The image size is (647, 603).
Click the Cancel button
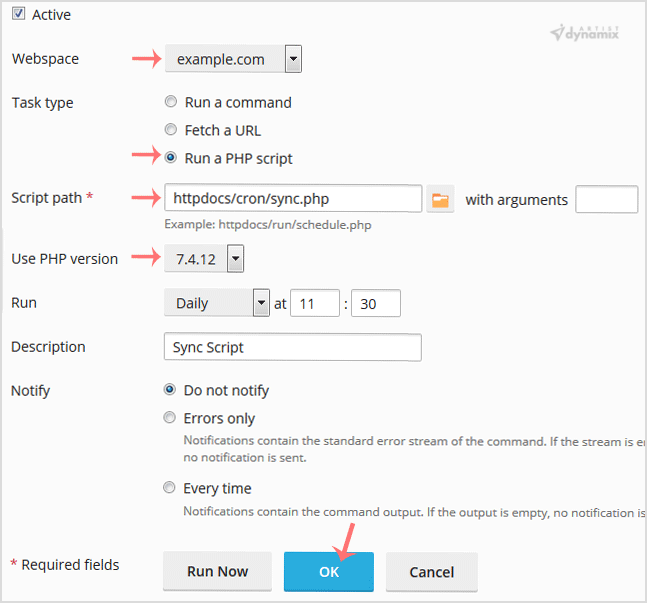431,571
